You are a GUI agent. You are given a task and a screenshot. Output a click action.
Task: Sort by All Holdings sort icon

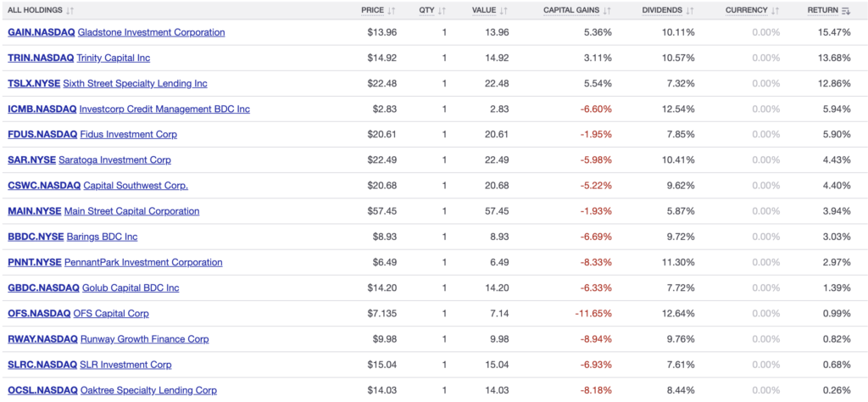(x=70, y=11)
